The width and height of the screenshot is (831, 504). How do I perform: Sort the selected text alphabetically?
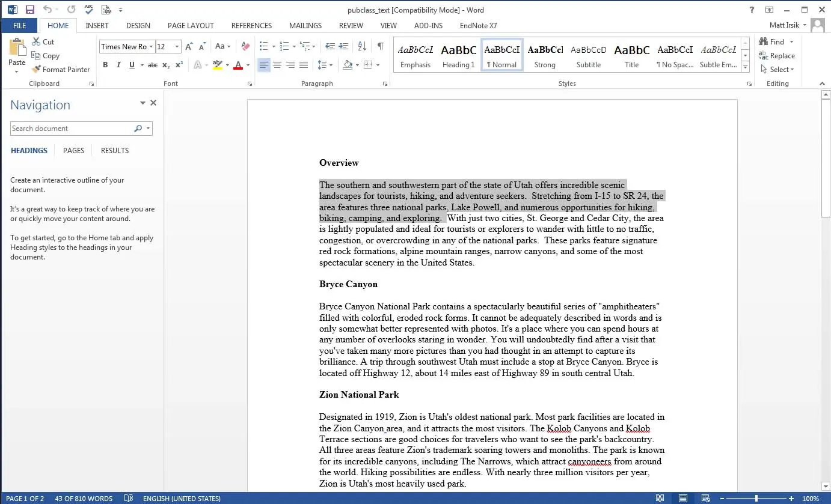(362, 46)
